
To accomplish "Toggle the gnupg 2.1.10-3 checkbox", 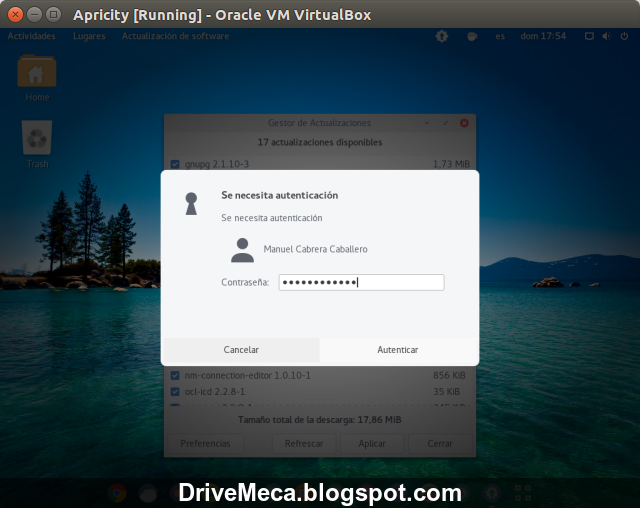I will (x=175, y=164).
